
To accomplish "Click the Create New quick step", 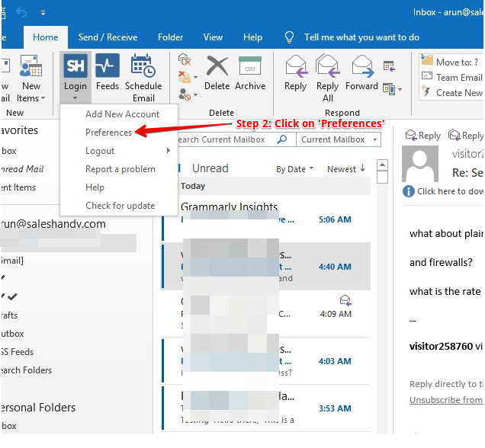I will [452, 92].
